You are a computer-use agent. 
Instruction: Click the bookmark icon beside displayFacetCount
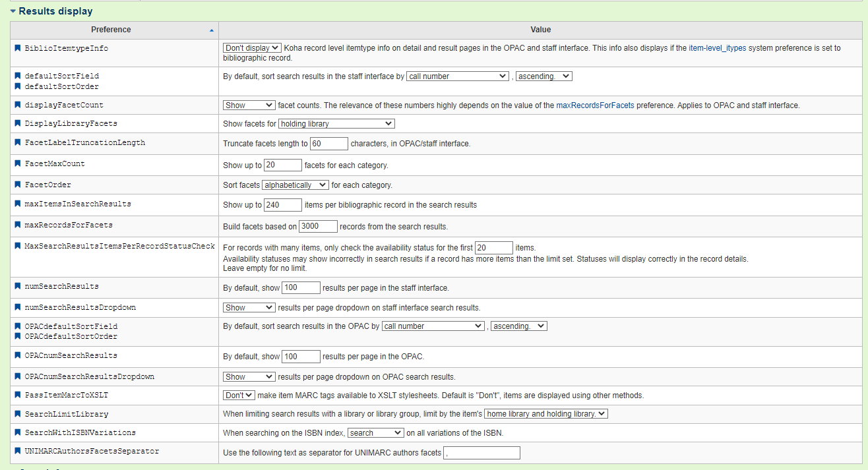pos(18,105)
